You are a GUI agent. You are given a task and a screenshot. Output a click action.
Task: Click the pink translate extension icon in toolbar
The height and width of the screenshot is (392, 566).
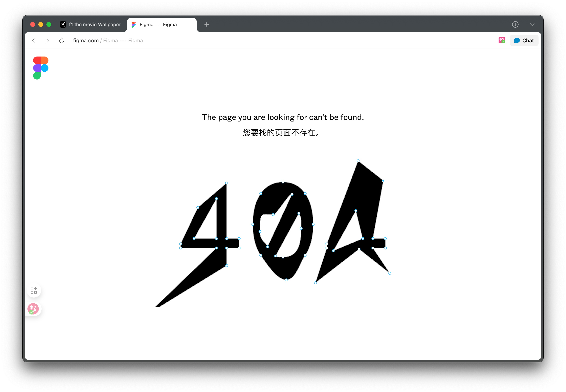502,41
